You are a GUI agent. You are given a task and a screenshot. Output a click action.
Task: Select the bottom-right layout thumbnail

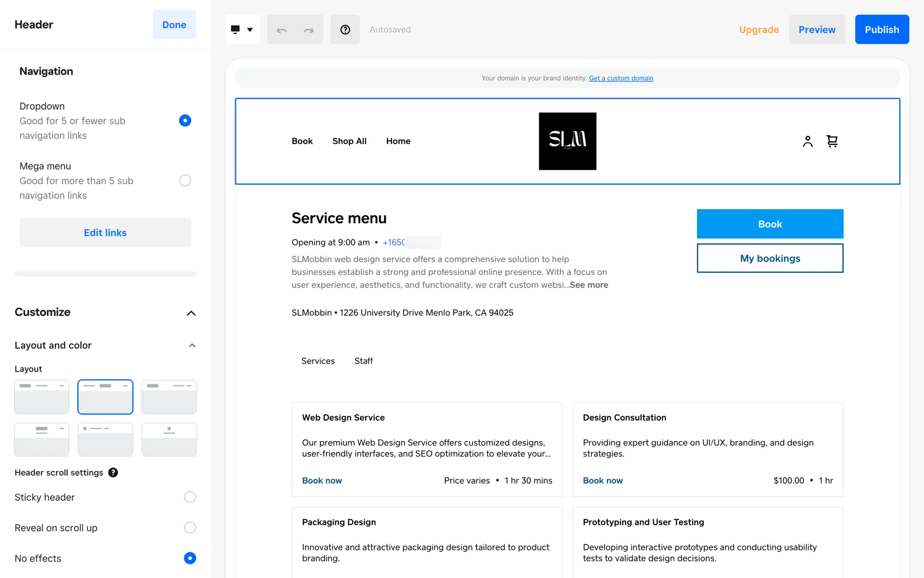coord(169,439)
